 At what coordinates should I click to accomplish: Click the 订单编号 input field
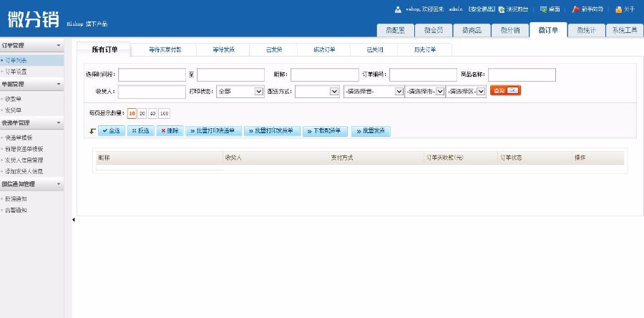pyautogui.click(x=424, y=74)
